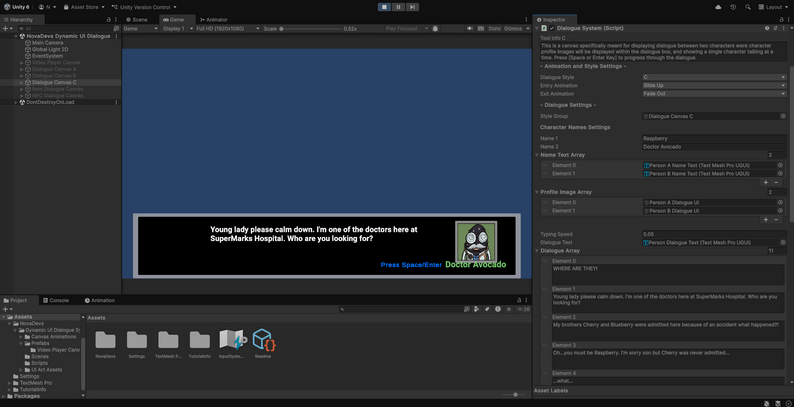The width and height of the screenshot is (794, 407).
Task: Open the global search magnifier icon
Action: click(x=747, y=7)
